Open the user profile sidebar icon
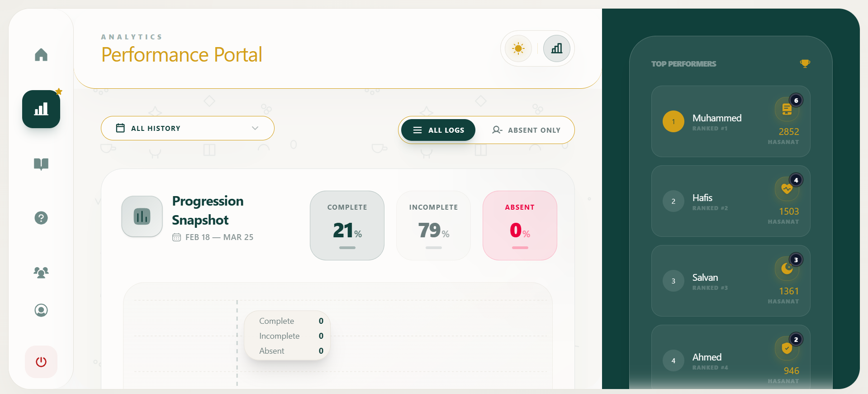Screen dimensions: 868x394 point(41,310)
